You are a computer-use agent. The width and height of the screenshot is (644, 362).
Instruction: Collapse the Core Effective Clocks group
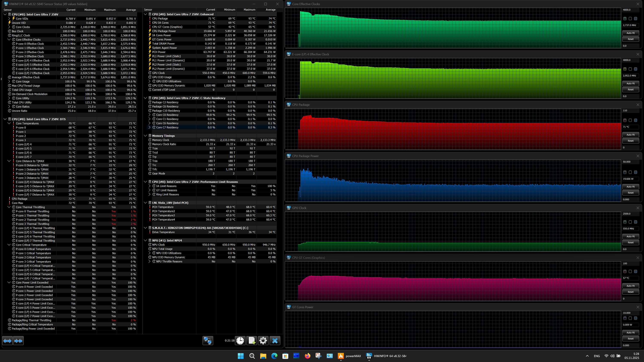[9, 39]
